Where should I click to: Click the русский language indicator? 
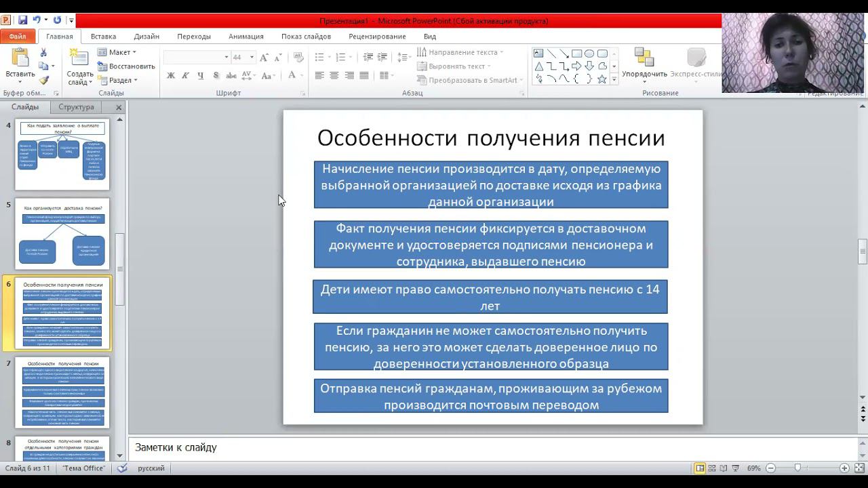click(151, 468)
